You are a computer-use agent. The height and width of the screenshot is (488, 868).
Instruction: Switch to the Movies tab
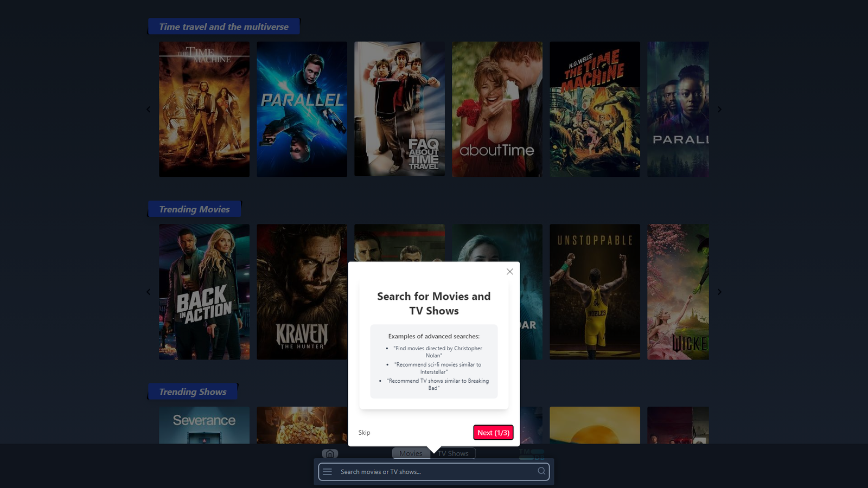(411, 453)
